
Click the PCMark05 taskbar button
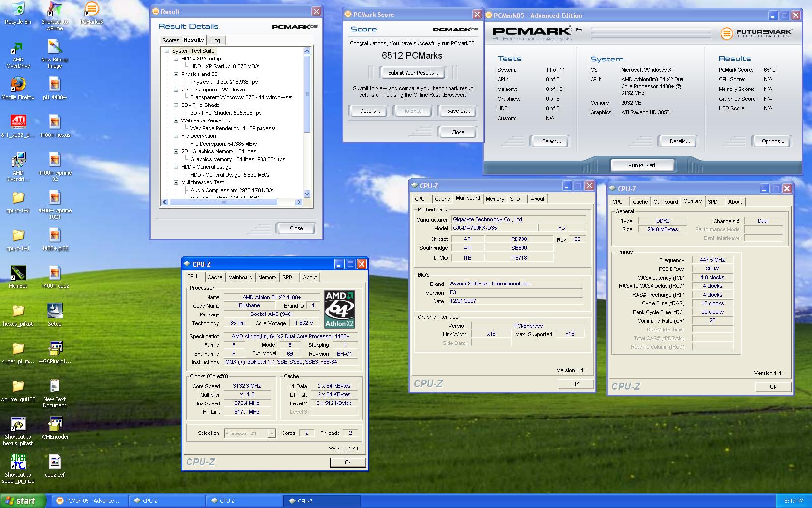pyautogui.click(x=89, y=501)
